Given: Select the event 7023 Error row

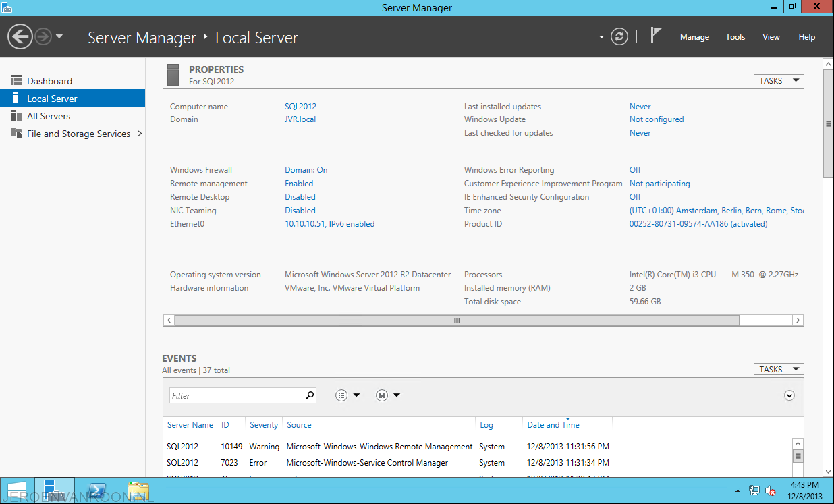Looking at the screenshot, I should click(x=478, y=463).
